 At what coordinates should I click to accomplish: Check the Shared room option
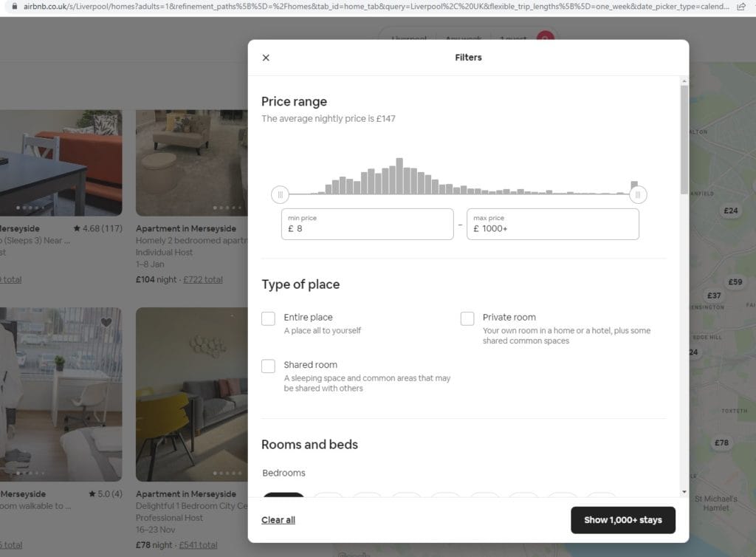(x=268, y=366)
